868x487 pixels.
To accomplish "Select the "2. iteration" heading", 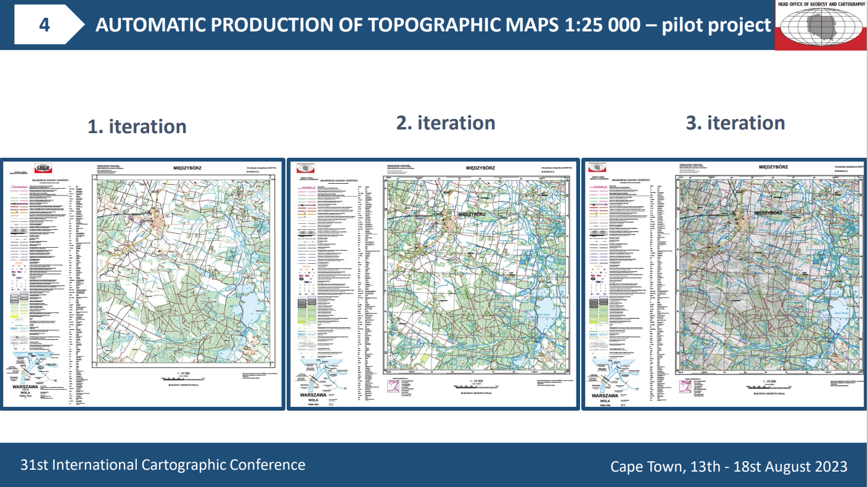I will (446, 123).
